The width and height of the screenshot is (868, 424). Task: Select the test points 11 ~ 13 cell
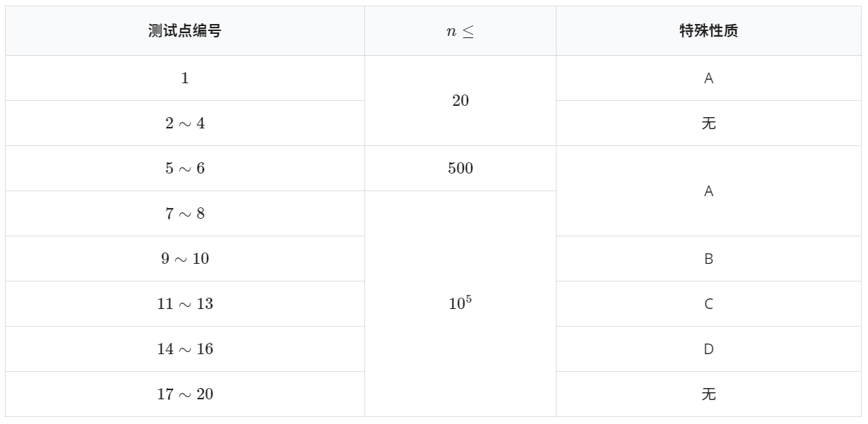point(185,304)
